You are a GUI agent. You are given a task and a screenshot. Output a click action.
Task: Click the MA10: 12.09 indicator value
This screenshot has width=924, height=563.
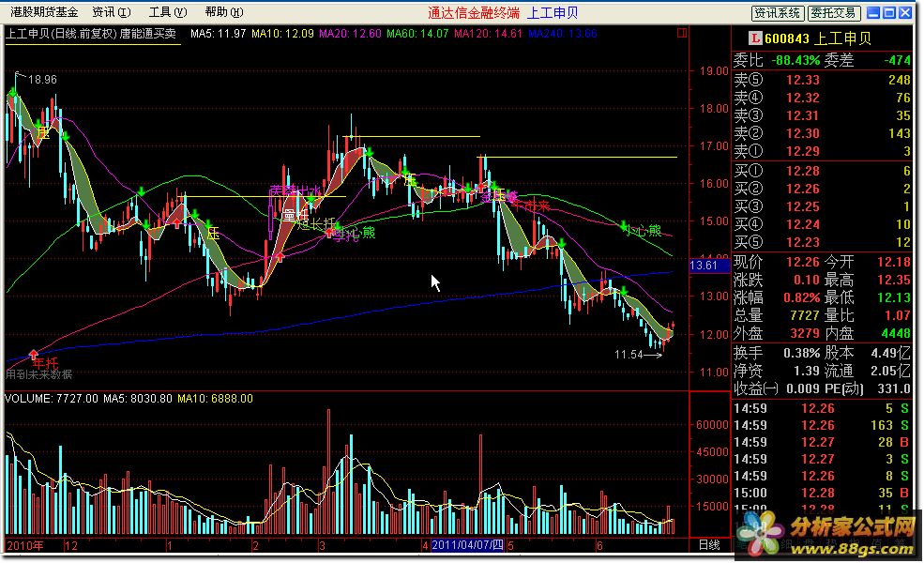(x=282, y=34)
